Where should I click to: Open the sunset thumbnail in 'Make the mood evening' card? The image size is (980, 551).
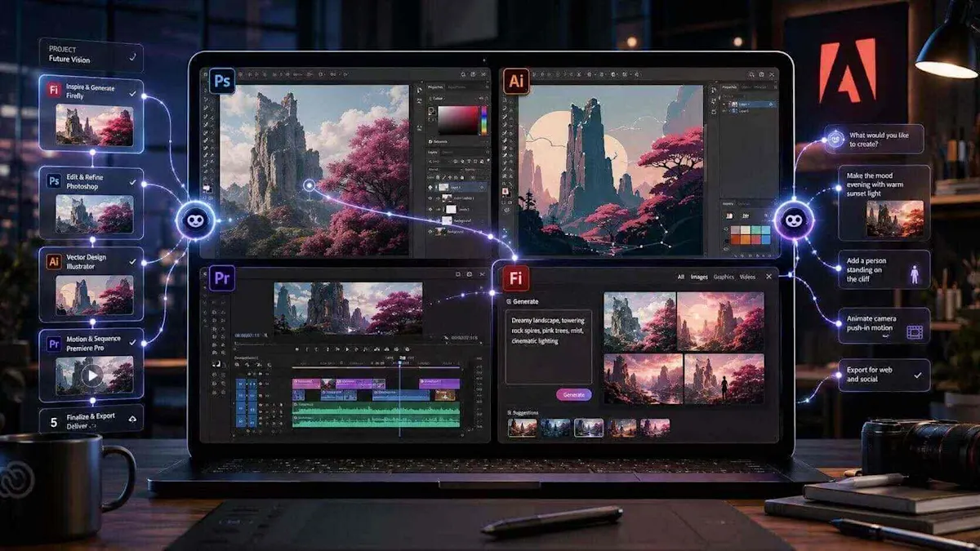coord(896,219)
